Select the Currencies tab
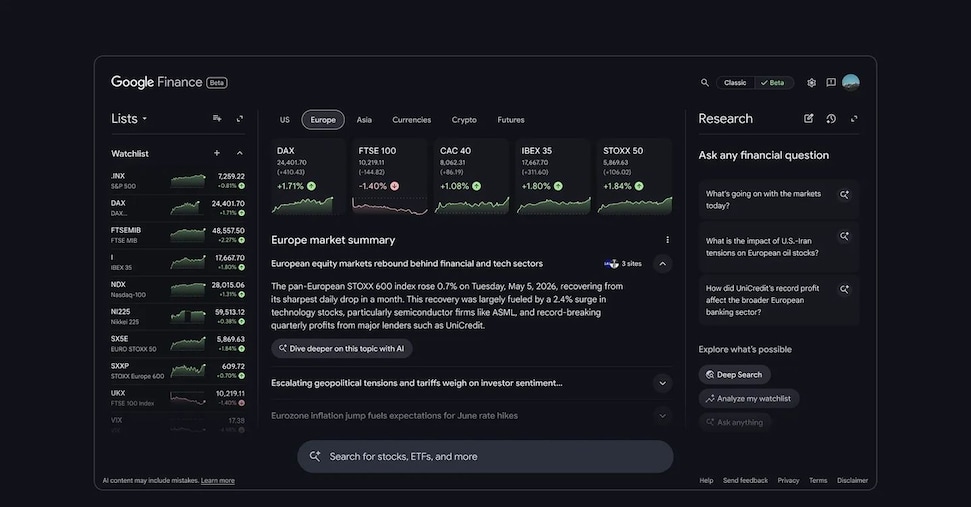Image resolution: width=971 pixels, height=507 pixels. tap(411, 119)
